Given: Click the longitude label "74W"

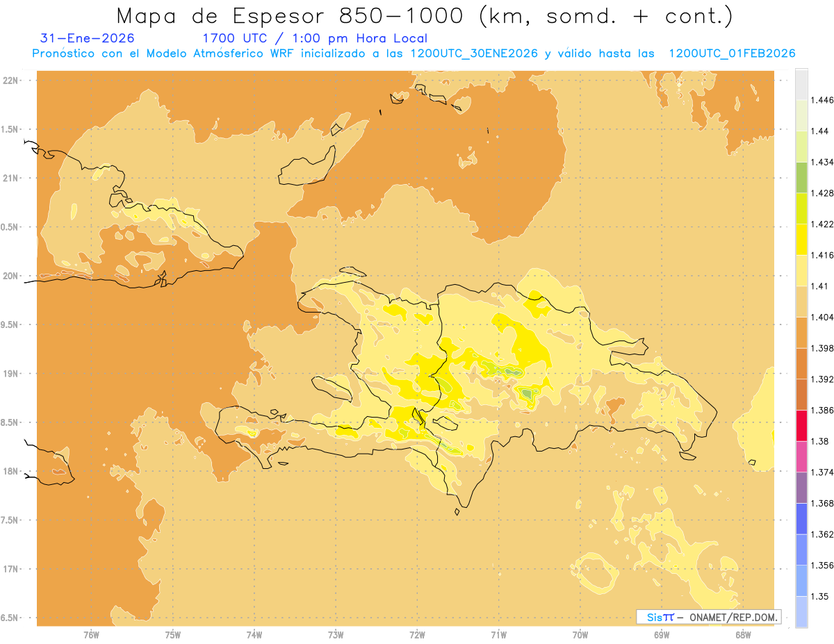Looking at the screenshot, I should coord(254,635).
